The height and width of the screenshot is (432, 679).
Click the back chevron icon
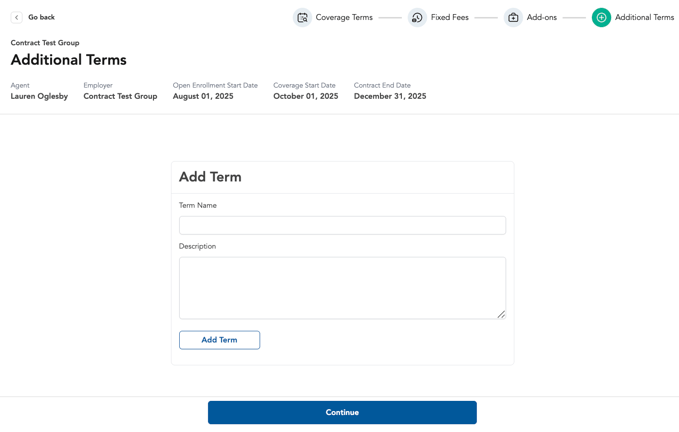pyautogui.click(x=16, y=17)
